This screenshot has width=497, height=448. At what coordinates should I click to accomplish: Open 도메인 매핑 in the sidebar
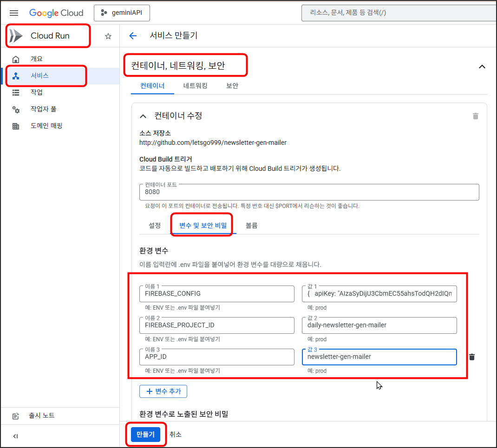pyautogui.click(x=60, y=126)
